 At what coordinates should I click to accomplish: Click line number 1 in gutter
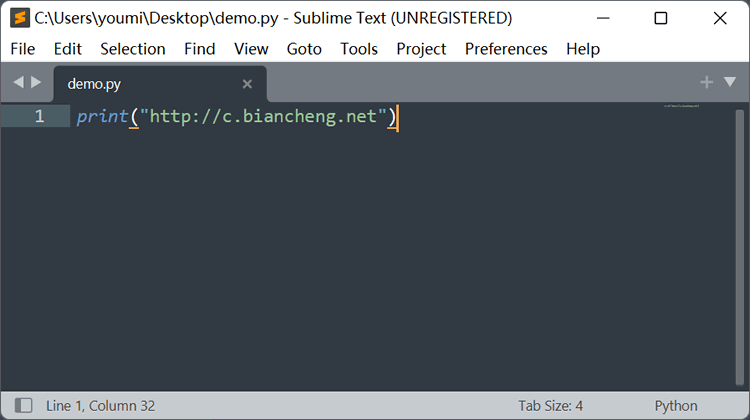point(39,116)
